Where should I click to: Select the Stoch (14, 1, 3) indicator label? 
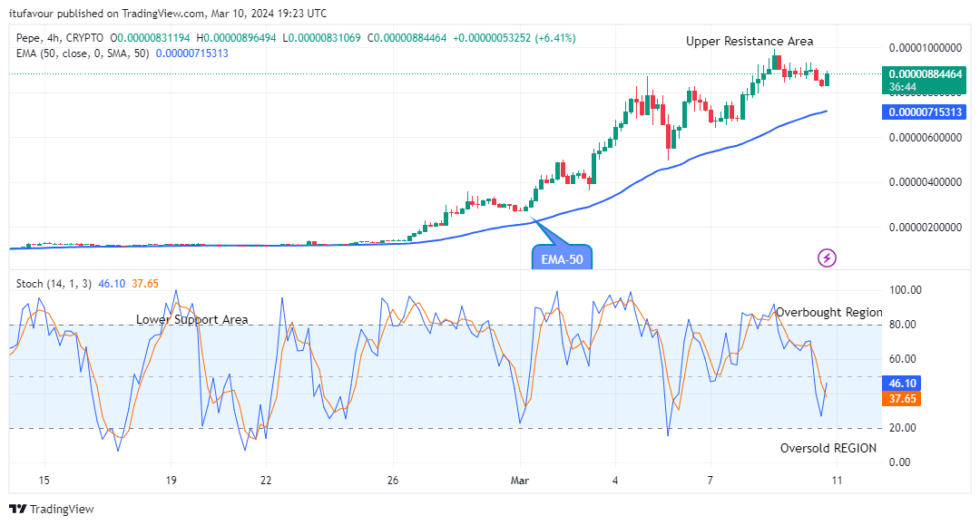click(x=54, y=284)
